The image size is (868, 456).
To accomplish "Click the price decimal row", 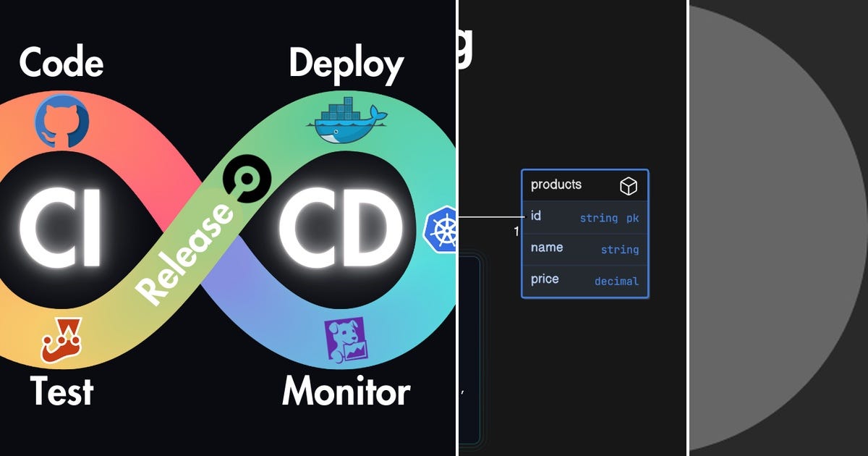I will (x=582, y=279).
